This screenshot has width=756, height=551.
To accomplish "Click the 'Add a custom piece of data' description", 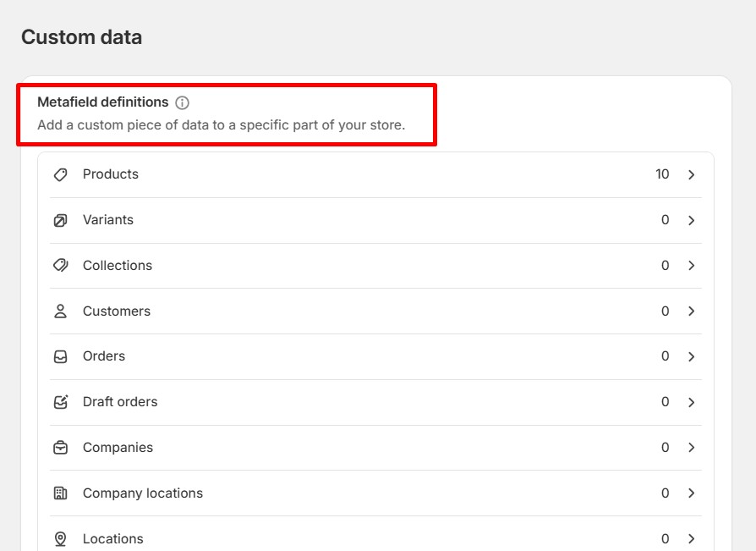I will coord(222,125).
